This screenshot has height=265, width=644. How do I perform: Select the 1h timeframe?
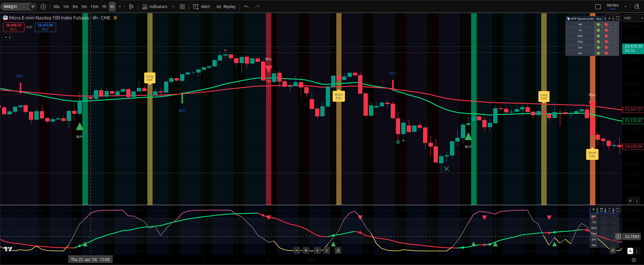click(104, 7)
